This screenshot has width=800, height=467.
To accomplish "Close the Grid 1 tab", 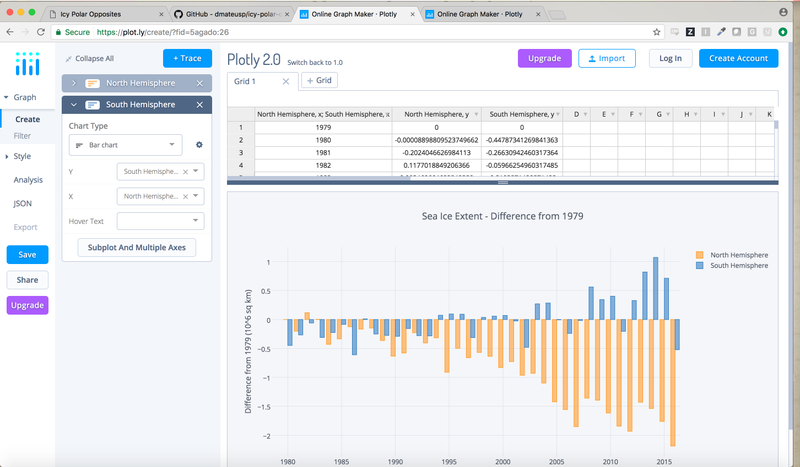I will [x=285, y=80].
